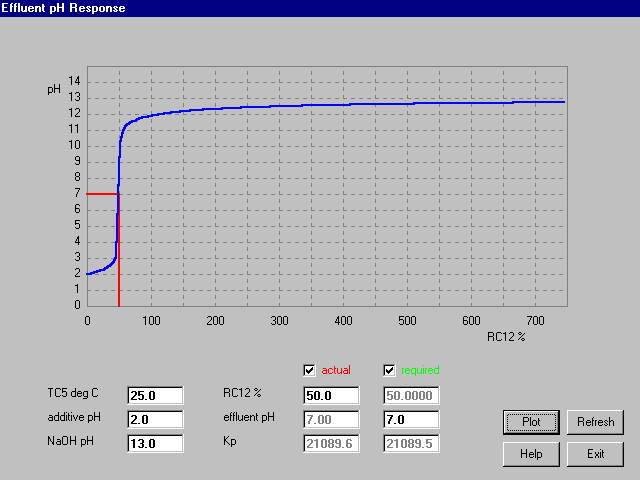Toggle the red 'actual' checkbox

310,370
